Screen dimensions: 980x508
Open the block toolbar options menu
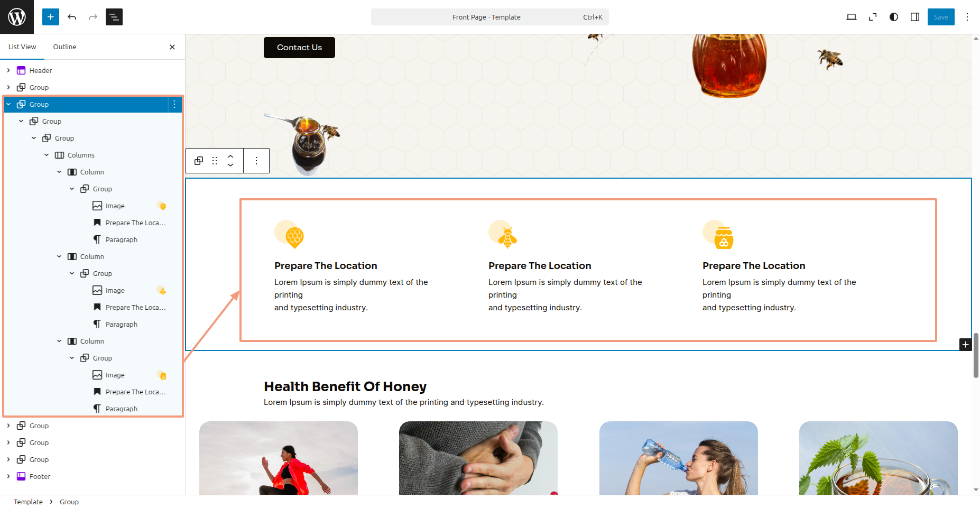[256, 161]
